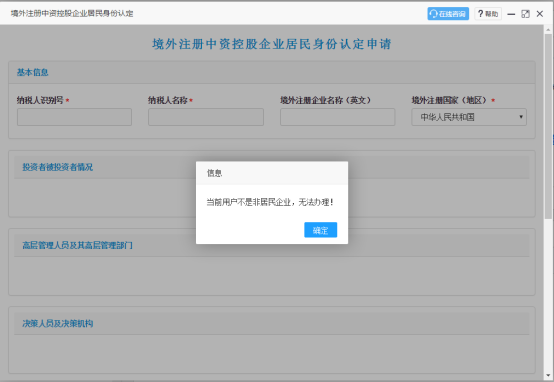554x382 pixels.
Task: Open 在线咨询 online consultation
Action: click(x=448, y=14)
